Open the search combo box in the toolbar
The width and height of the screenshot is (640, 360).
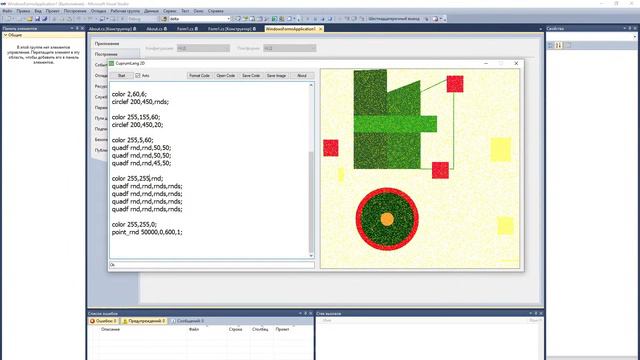tap(228, 19)
